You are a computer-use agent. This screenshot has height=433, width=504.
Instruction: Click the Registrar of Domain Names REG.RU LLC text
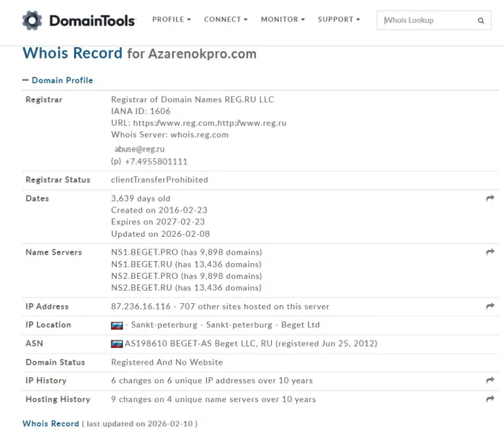pos(192,100)
